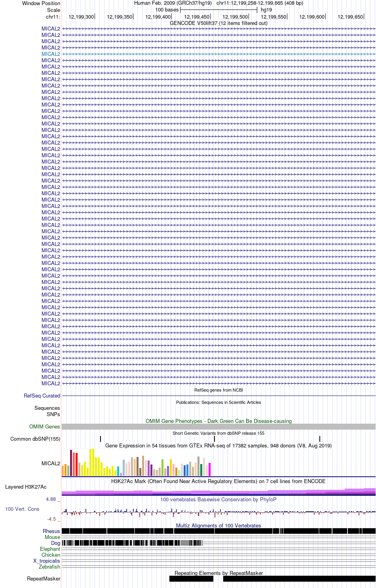Select the X_tropicalis alignment row label
This screenshot has height=588, width=376.
click(47, 561)
